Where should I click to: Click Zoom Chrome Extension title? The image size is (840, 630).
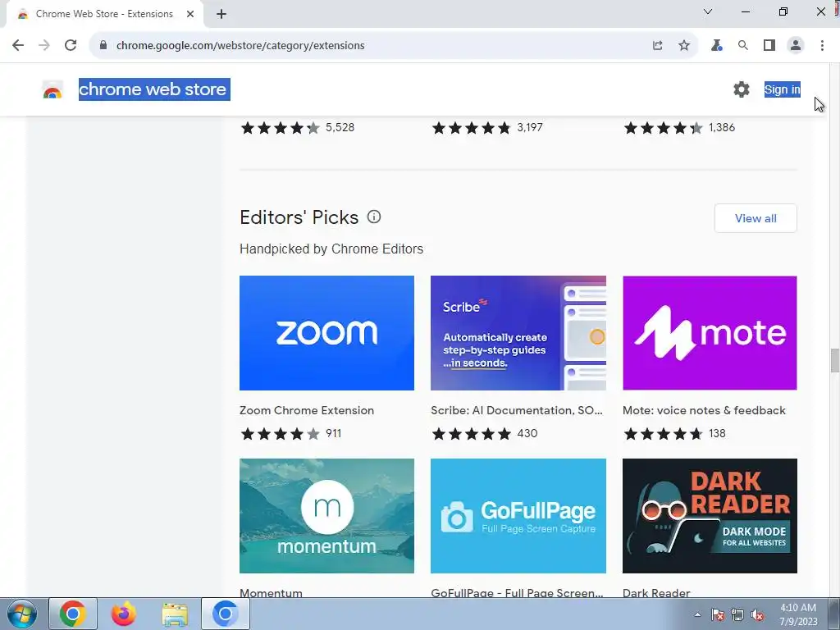click(x=307, y=410)
